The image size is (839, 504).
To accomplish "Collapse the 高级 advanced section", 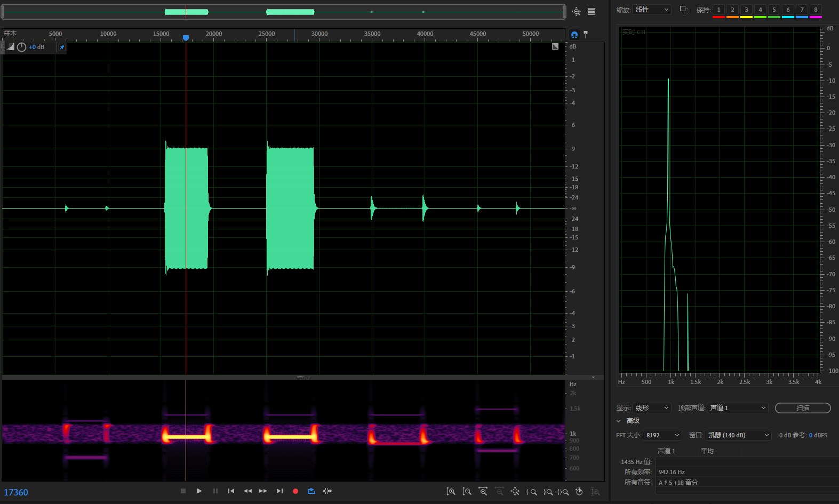I will [x=619, y=421].
